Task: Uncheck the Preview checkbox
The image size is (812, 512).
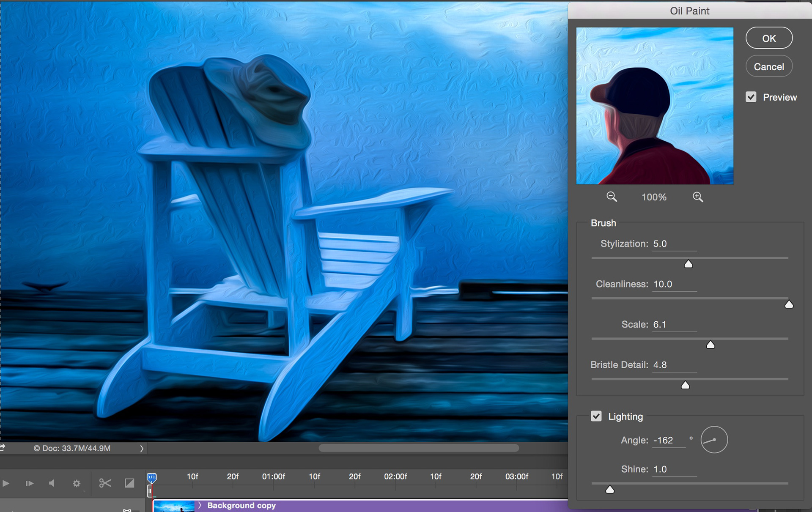Action: (751, 97)
